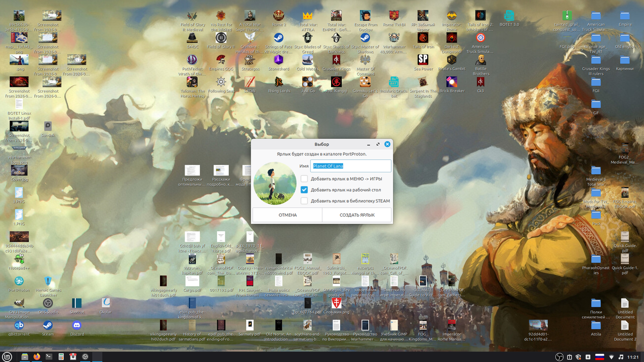Select the Ck3 shortcut icon
This screenshot has width=644, height=362.
[x=480, y=82]
